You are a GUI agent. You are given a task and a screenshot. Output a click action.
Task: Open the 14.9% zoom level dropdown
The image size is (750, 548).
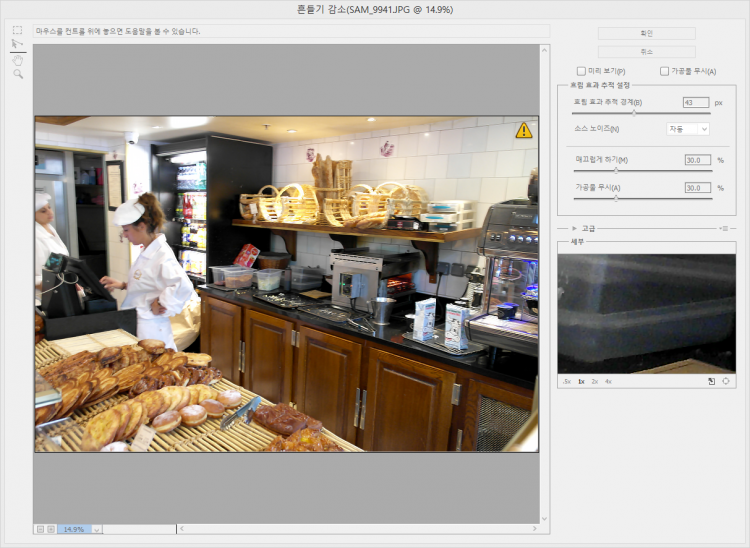96,528
